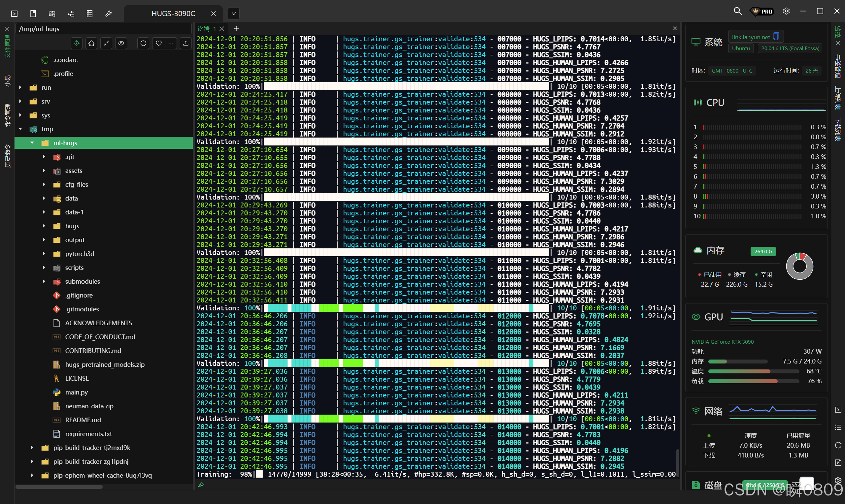Toggle the green locate-current-directory target icon

tap(77, 43)
